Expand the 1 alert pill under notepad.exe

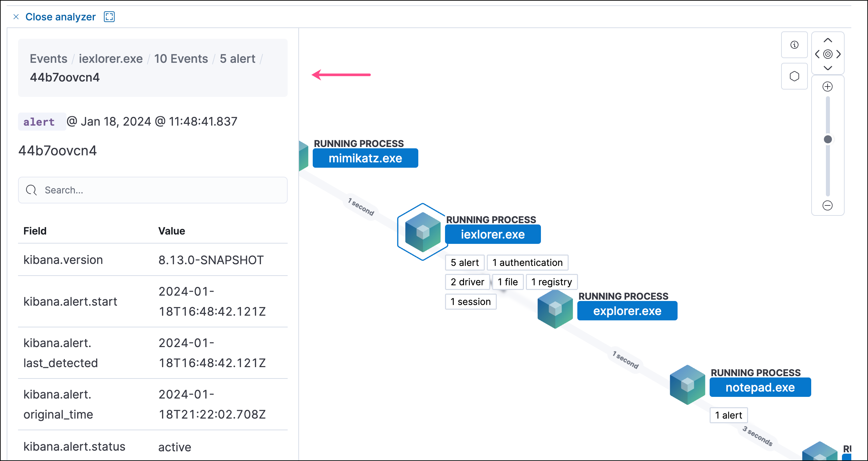728,415
